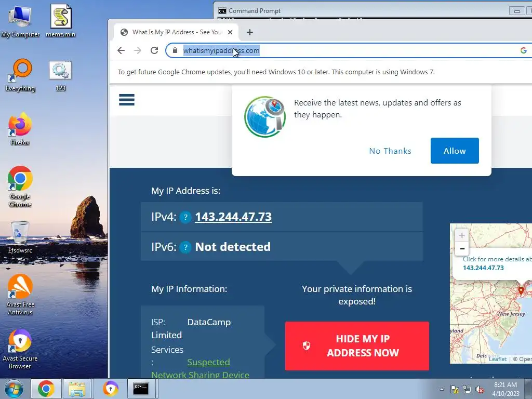The image size is (532, 399).
Task: Open Action Center flag tray icon
Action: click(454, 389)
